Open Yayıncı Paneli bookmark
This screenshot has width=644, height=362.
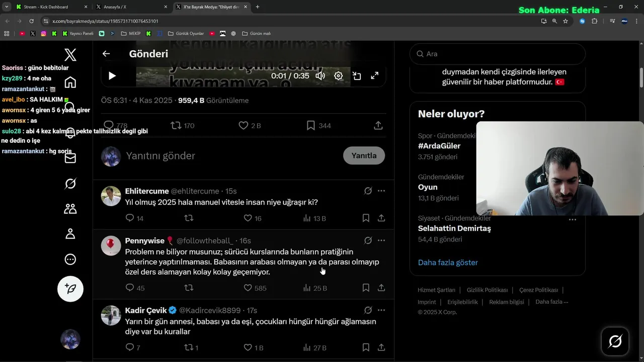point(78,34)
